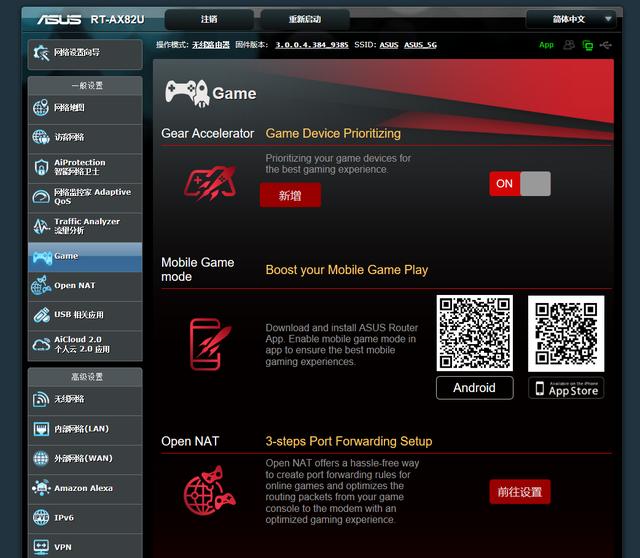Screen dimensions: 640x558
Task: Open the IPv6 menu item
Action: 85,518
